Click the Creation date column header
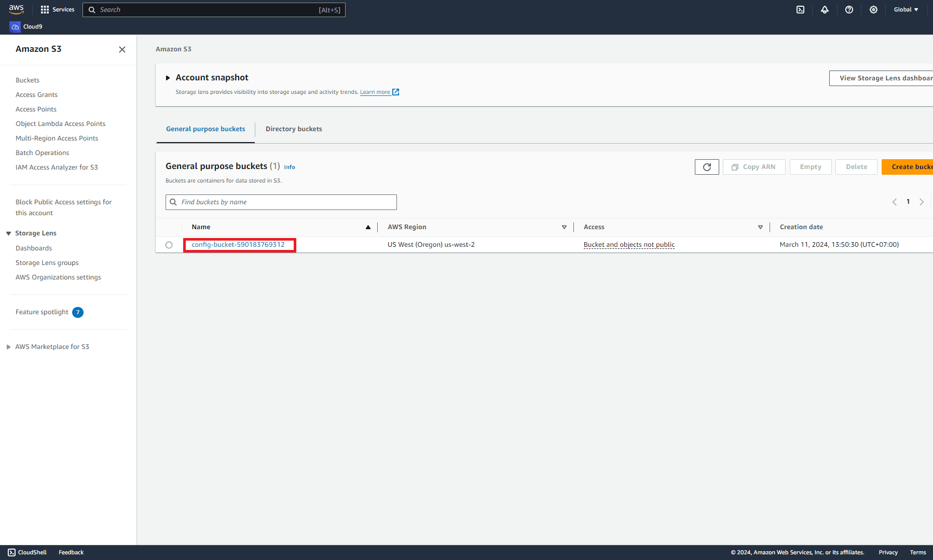This screenshot has height=560, width=933. [801, 227]
